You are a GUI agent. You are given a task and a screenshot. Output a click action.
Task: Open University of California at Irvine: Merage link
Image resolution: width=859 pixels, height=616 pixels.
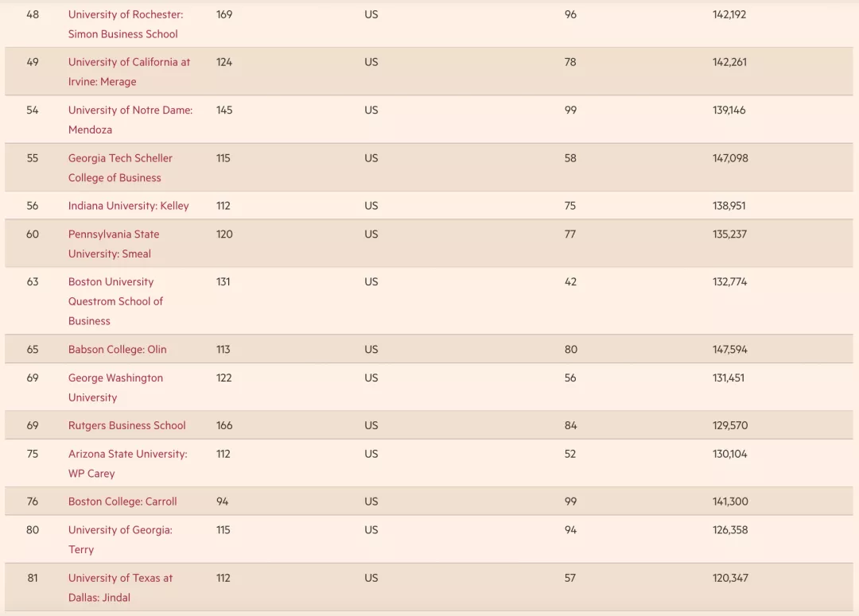[x=129, y=72]
